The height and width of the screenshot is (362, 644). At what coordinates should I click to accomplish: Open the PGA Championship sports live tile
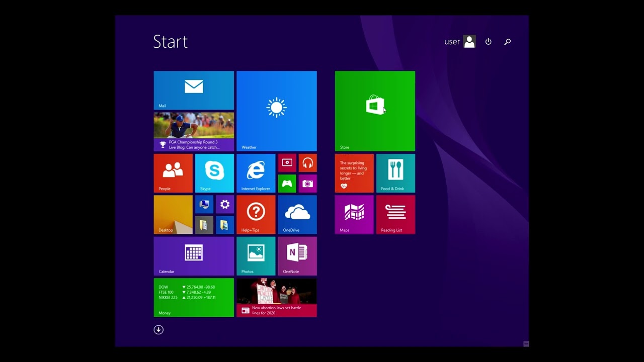[x=194, y=132]
